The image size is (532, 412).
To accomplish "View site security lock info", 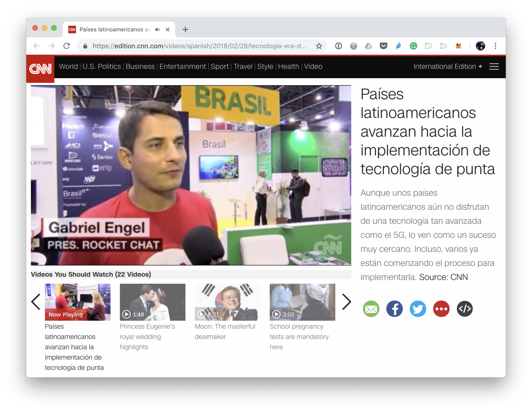I will point(85,46).
